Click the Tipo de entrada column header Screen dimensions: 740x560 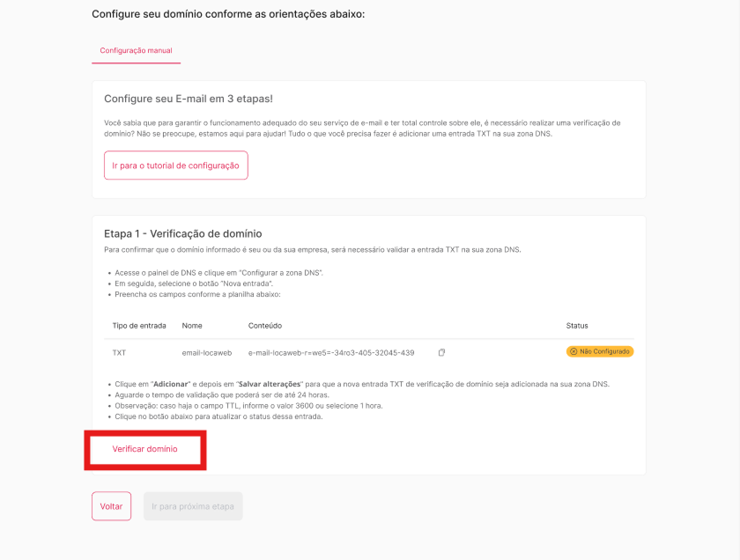[x=139, y=326]
